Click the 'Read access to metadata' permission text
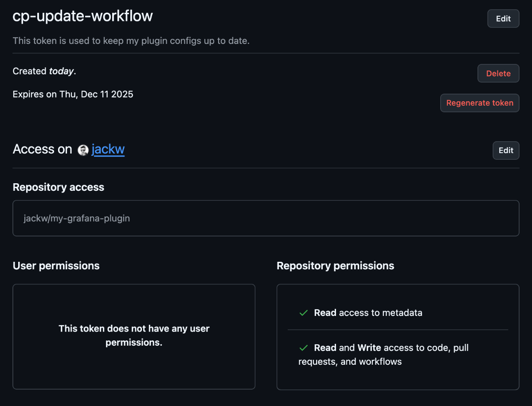 pos(368,313)
